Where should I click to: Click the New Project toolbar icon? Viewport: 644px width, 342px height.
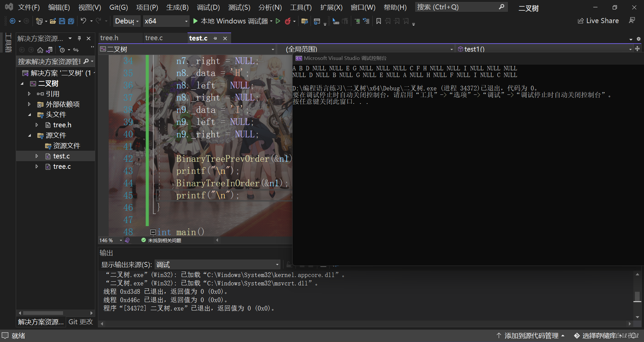(x=39, y=21)
